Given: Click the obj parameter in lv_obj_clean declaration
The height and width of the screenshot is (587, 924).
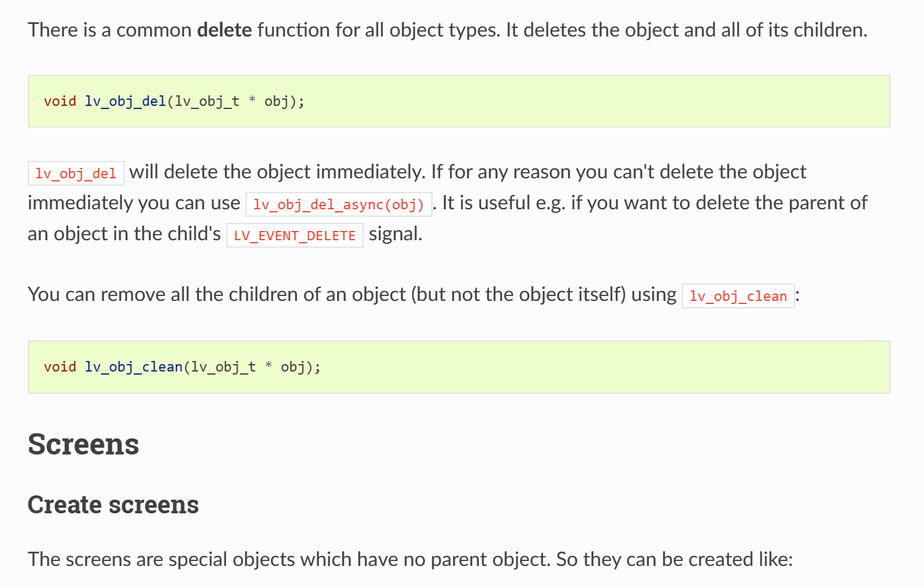Looking at the screenshot, I should [x=293, y=367].
